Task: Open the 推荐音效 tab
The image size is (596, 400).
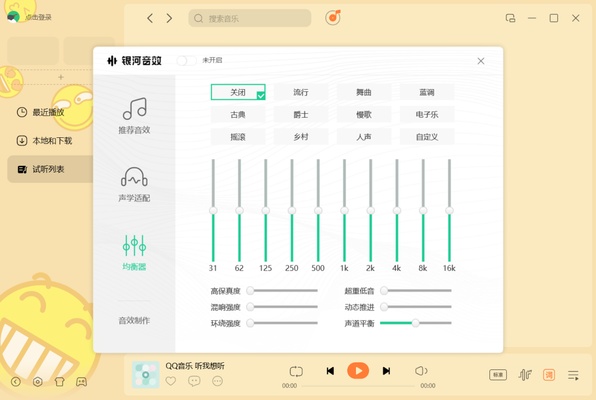Action: [x=134, y=116]
